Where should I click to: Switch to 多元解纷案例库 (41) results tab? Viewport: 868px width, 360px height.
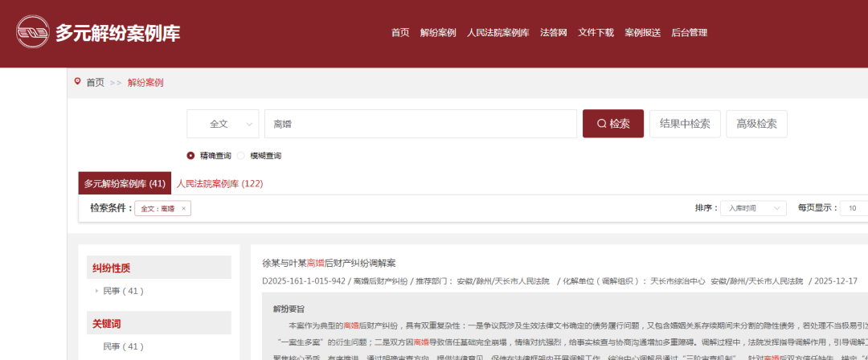(125, 183)
